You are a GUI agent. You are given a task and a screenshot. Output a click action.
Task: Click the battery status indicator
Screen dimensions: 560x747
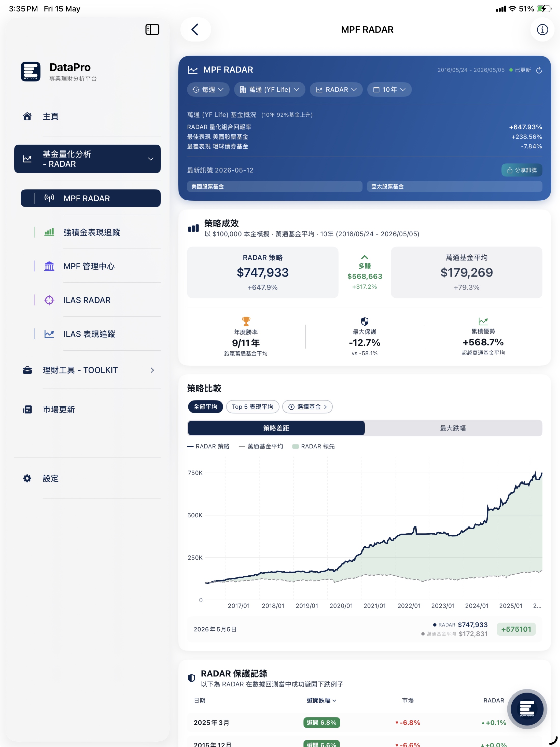[544, 9]
